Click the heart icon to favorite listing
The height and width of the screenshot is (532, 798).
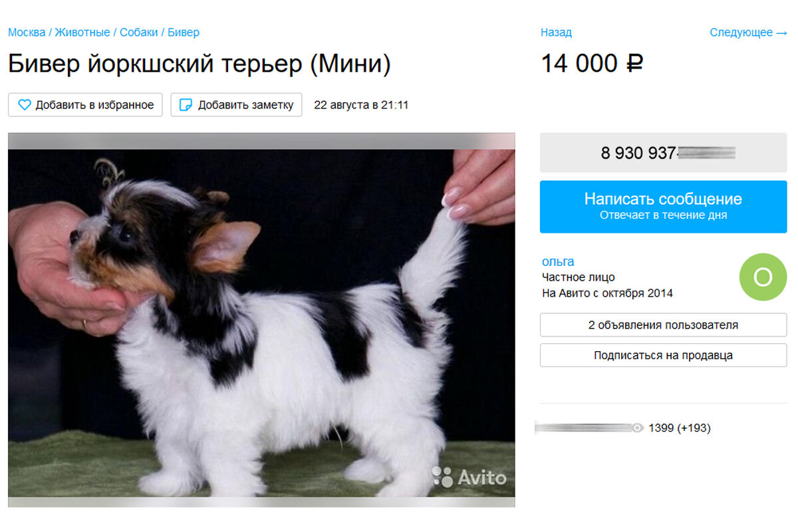click(25, 105)
